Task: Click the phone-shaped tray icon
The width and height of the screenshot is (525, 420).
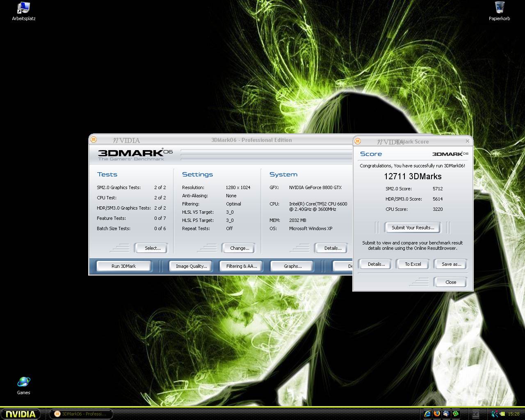Action: (495, 414)
